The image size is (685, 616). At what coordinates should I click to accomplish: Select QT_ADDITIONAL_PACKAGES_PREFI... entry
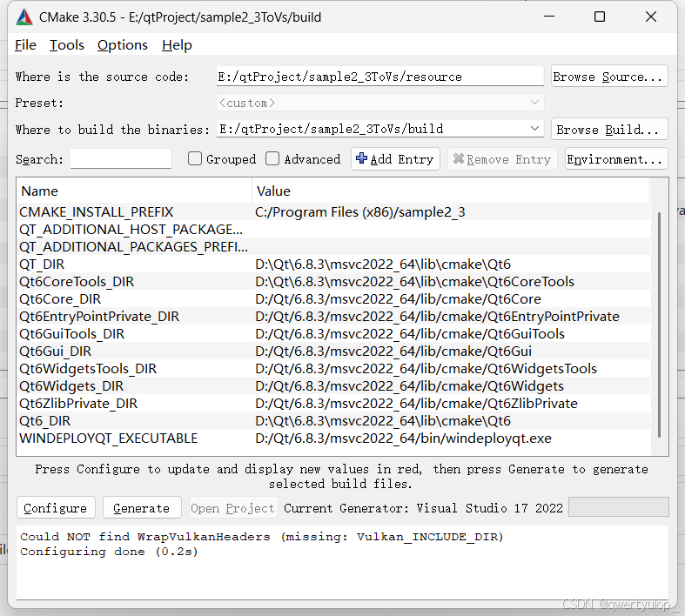[x=133, y=247]
